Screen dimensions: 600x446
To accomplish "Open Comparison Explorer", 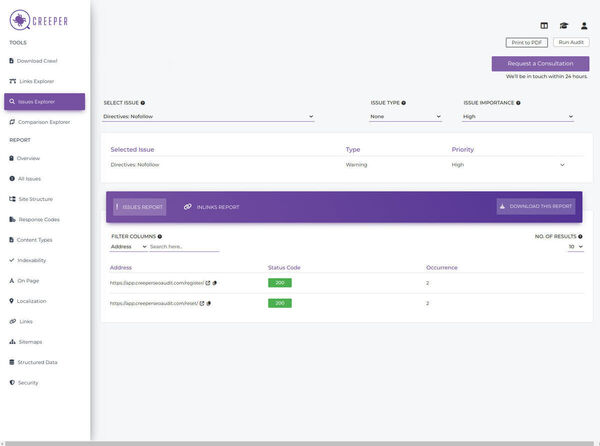I will pyautogui.click(x=40, y=122).
